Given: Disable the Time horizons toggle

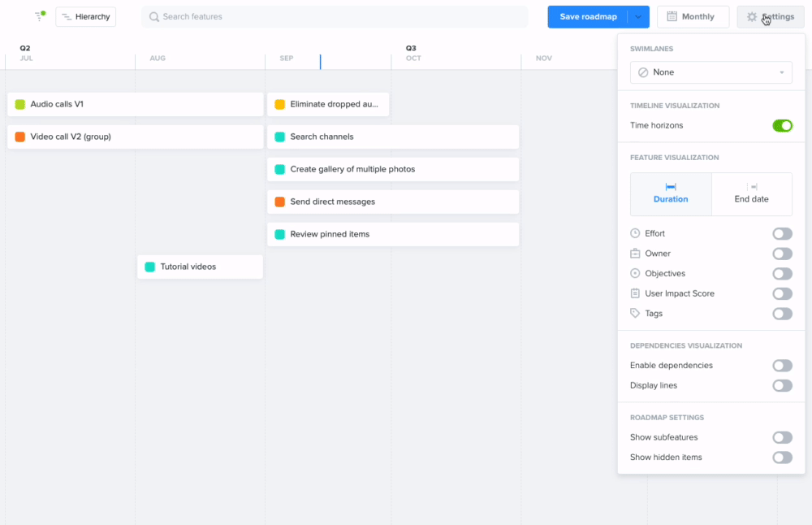Looking at the screenshot, I should [782, 125].
